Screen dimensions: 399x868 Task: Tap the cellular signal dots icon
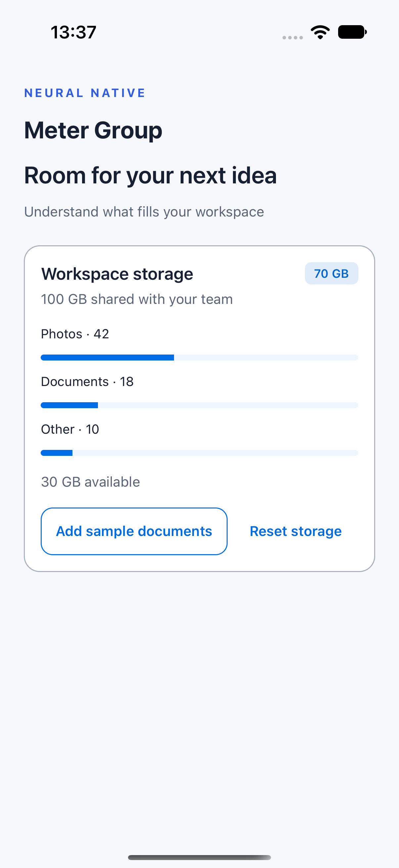pos(292,37)
